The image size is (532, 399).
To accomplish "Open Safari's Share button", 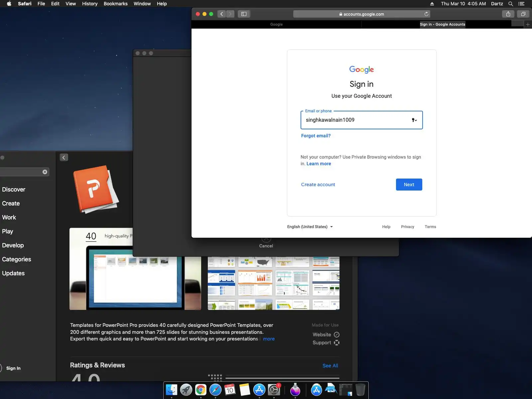I will click(x=508, y=14).
